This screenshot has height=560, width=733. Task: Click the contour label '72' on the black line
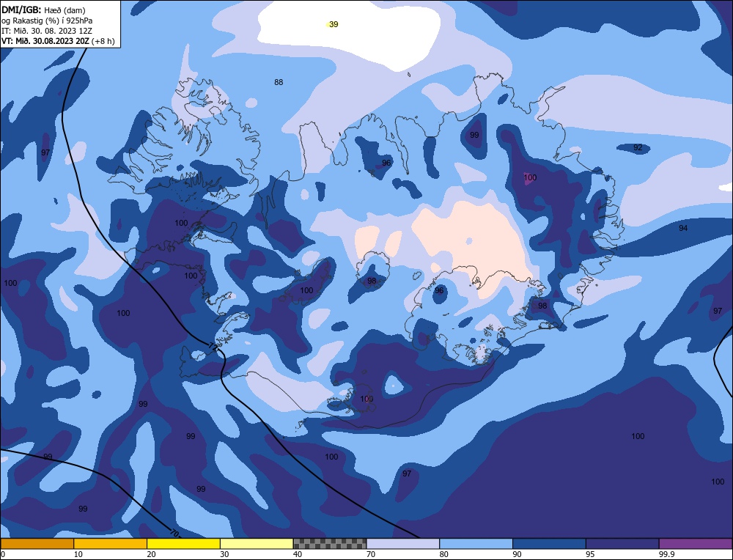coord(213,347)
